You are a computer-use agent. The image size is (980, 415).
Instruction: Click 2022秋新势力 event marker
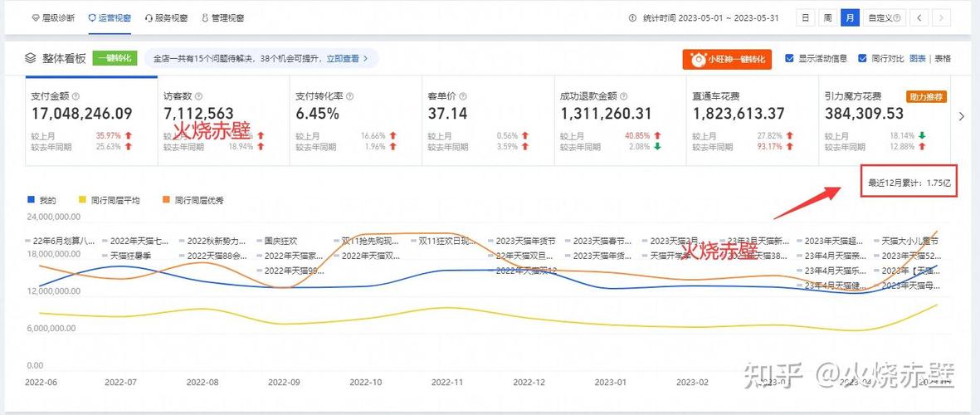coord(212,241)
